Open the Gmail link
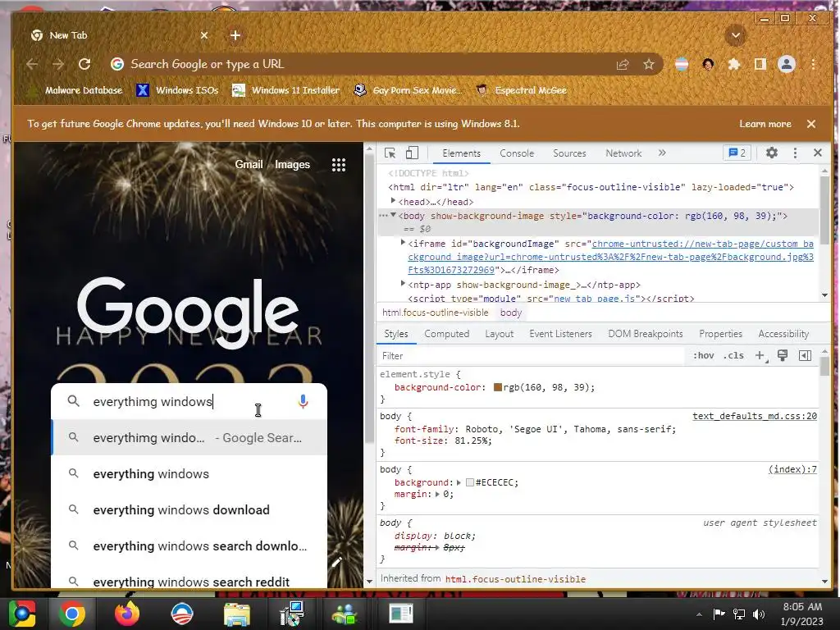This screenshot has height=630, width=840. (249, 164)
